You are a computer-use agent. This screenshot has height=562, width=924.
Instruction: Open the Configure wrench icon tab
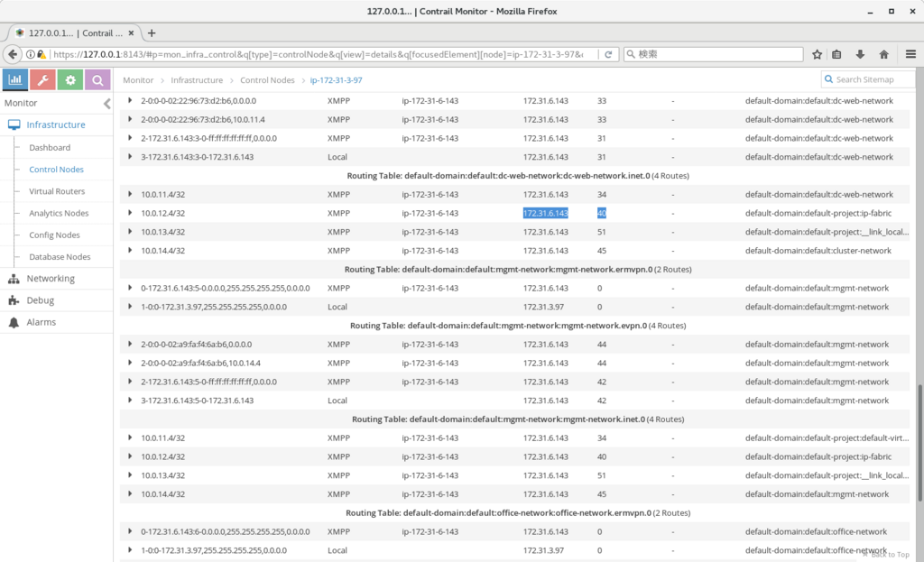pyautogui.click(x=43, y=79)
